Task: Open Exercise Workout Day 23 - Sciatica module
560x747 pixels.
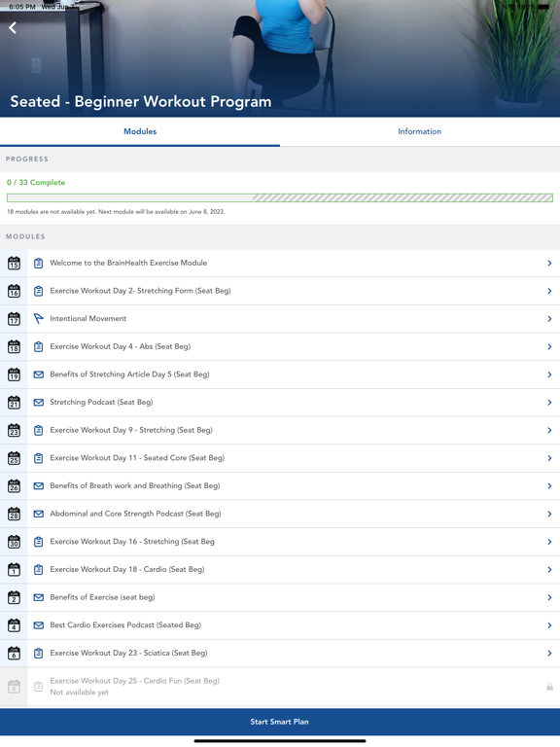Action: [x=280, y=654]
